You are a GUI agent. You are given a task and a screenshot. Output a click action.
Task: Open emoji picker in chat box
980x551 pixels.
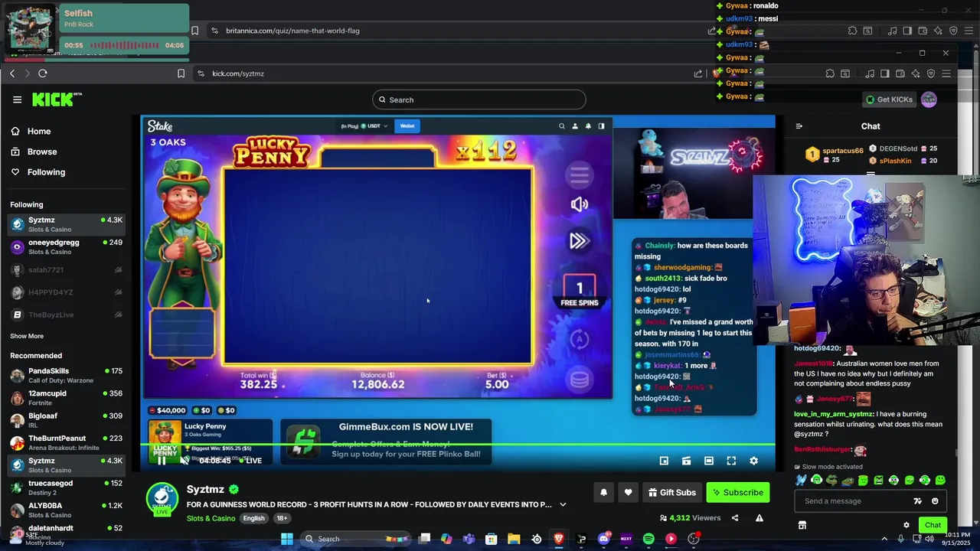coord(935,501)
